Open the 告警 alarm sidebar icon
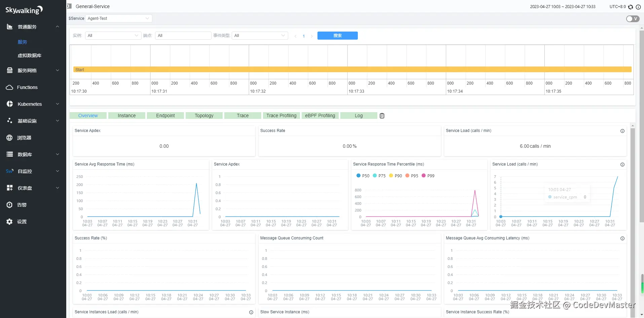This screenshot has height=318, width=644. click(x=9, y=205)
